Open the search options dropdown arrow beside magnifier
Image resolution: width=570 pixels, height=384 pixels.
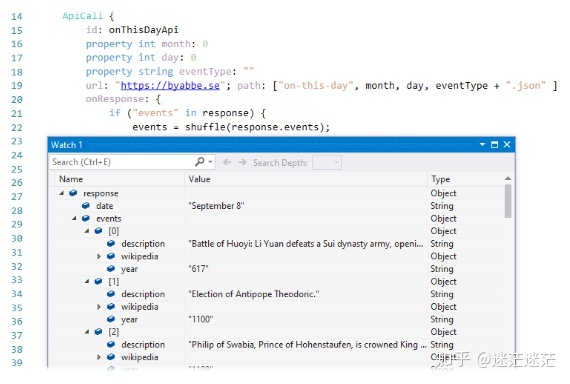pos(210,162)
